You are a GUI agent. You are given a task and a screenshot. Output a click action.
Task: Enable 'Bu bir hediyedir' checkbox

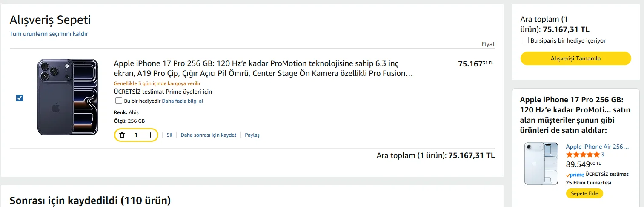tap(119, 101)
